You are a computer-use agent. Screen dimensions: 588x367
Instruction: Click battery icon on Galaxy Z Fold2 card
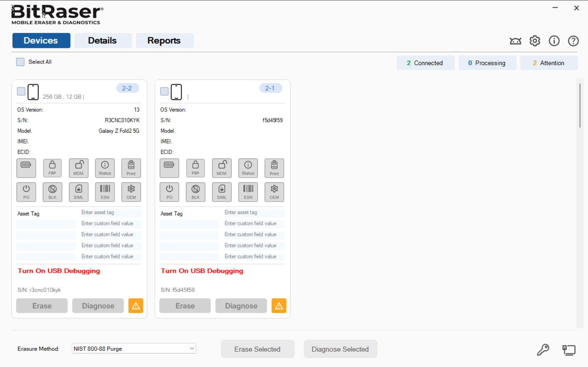point(26,168)
